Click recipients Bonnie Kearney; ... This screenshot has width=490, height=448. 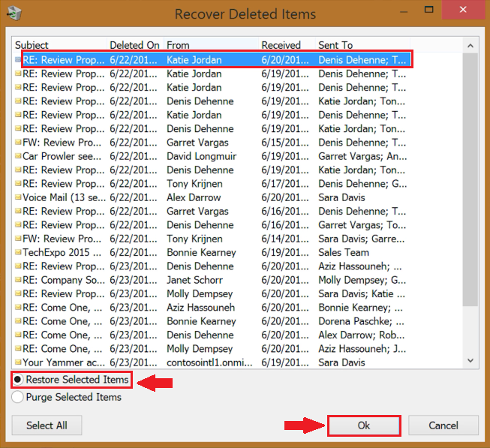pyautogui.click(x=361, y=308)
